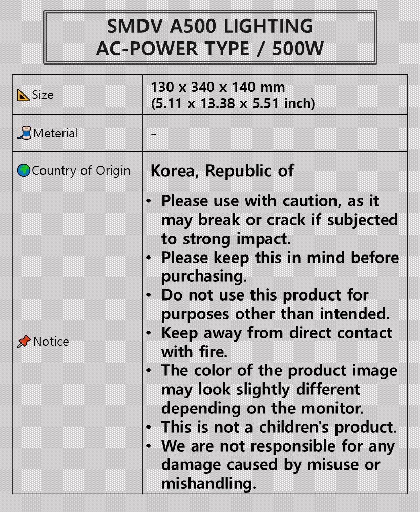420x512 pixels.
Task: Click "This is not a children's product." line
Action: [279, 427]
